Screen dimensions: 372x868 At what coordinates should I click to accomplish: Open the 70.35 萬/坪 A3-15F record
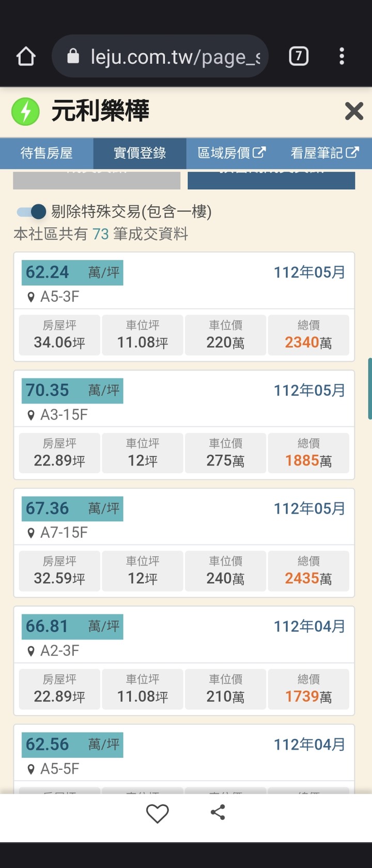coord(184,425)
